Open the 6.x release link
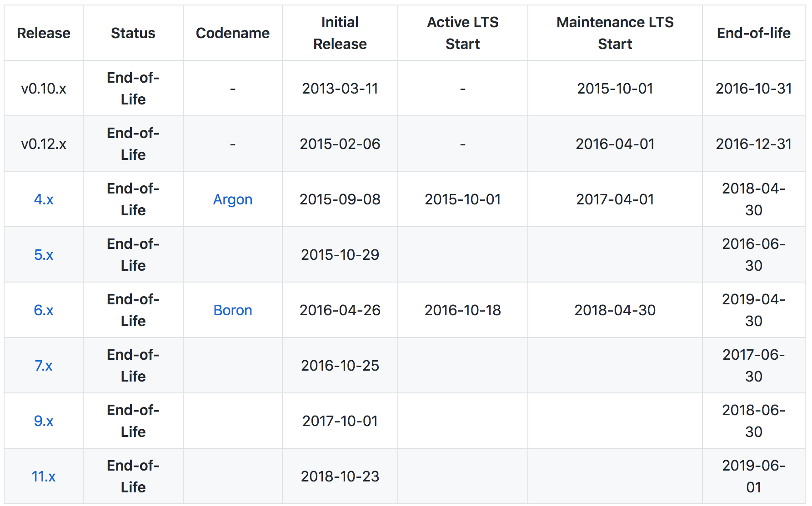The image size is (812, 506). (44, 310)
